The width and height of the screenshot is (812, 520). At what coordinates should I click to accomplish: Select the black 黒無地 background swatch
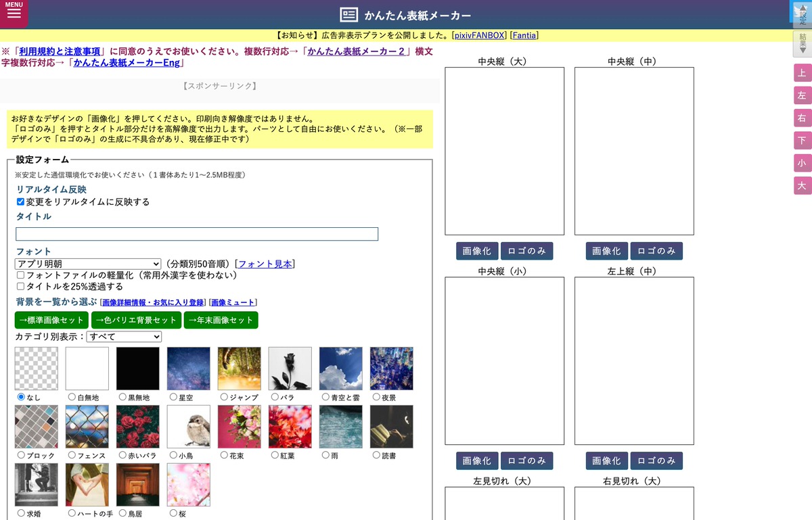(x=137, y=369)
